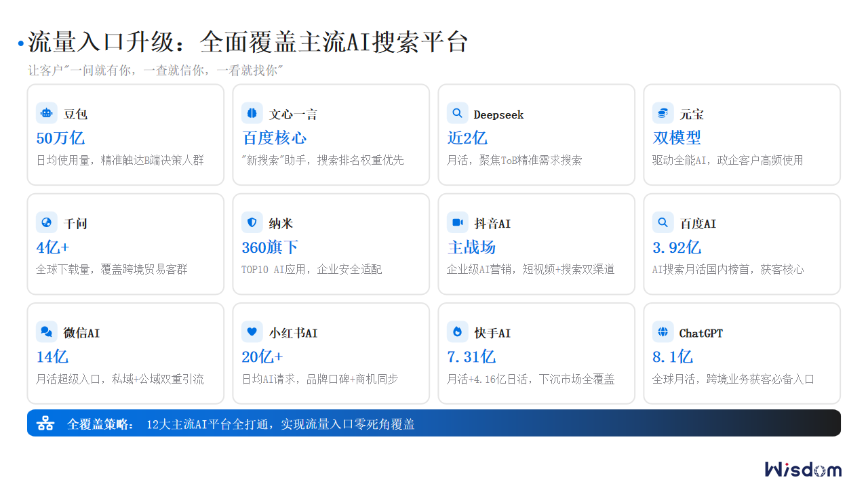This screenshot has width=868, height=488.
Task: Select the description "TOP10 AI应用，企业安全适配"
Action: pos(312,270)
